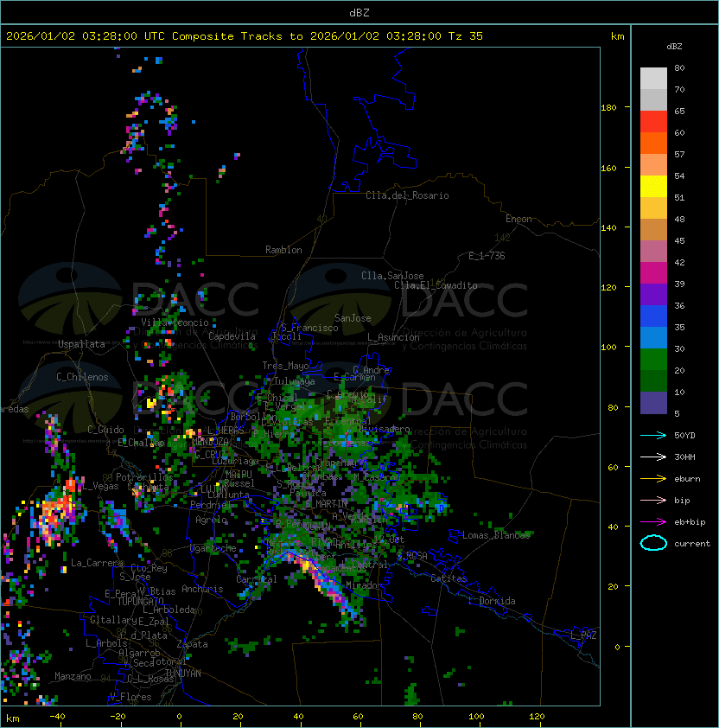Image resolution: width=719 pixels, height=728 pixels.
Task: Click the 'Lomas_Blancas' place label
Action: click(x=496, y=535)
